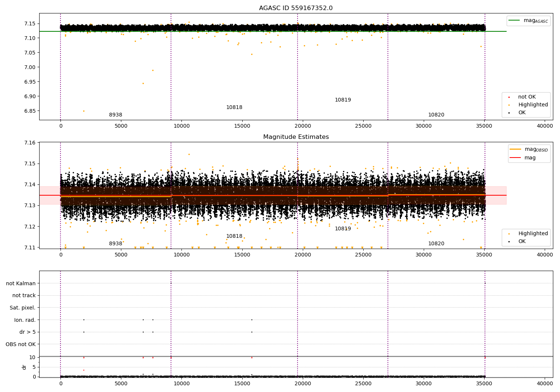Screen dimensions: 560x392
Task: Click green line swatch in mag AGASC legend
Action: pos(515,21)
